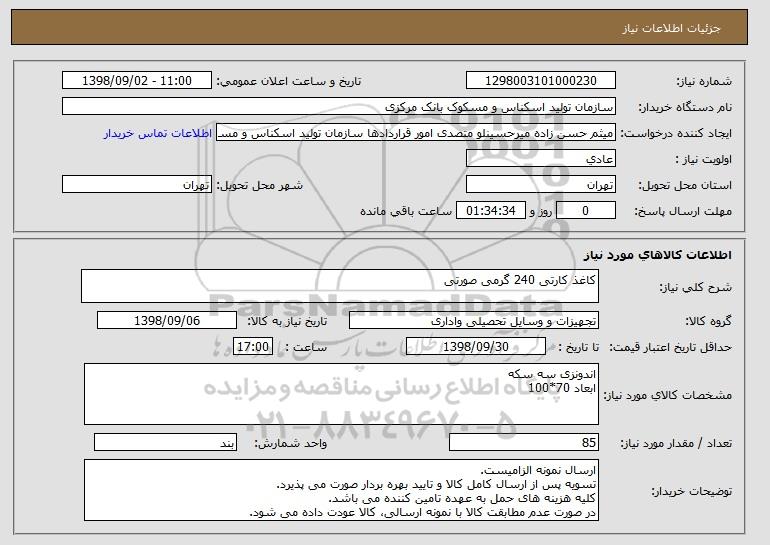Click the label شهر محل تحویل

(x=260, y=185)
